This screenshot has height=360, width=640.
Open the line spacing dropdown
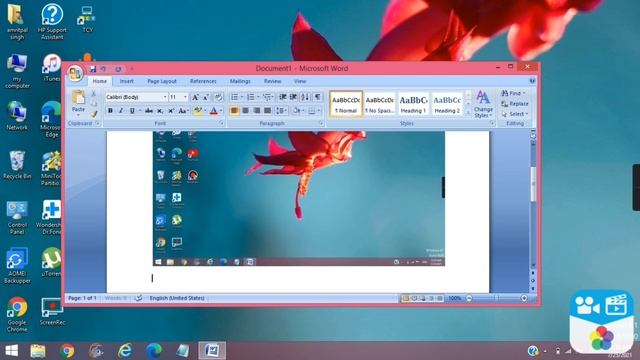(x=281, y=111)
